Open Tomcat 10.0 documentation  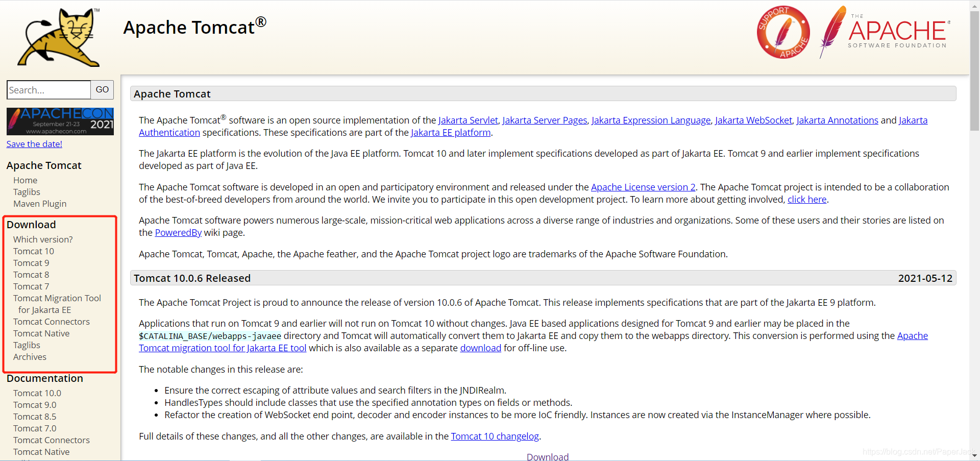point(37,393)
